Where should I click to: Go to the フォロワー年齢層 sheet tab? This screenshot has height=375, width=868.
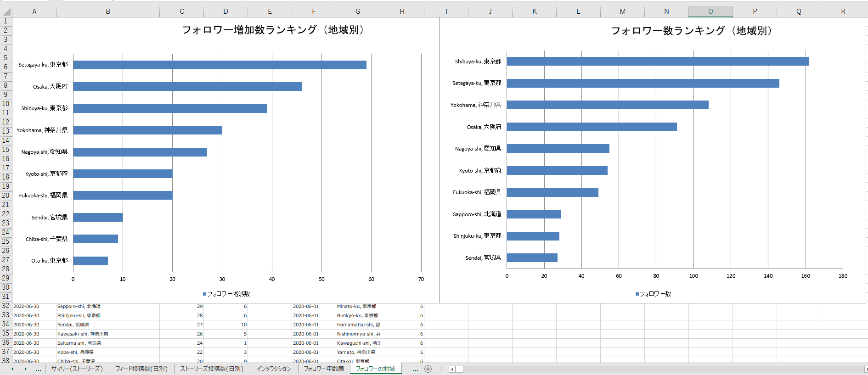coord(323,369)
